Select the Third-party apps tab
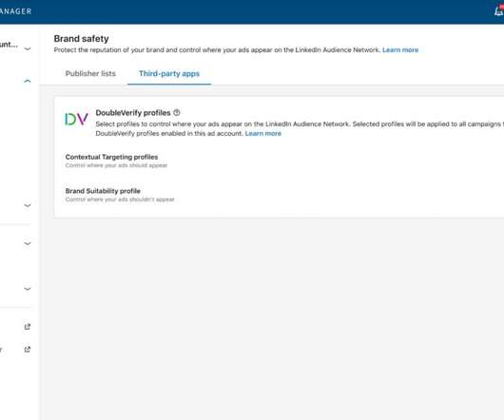Viewport: 504px width, 420px height. coord(169,73)
